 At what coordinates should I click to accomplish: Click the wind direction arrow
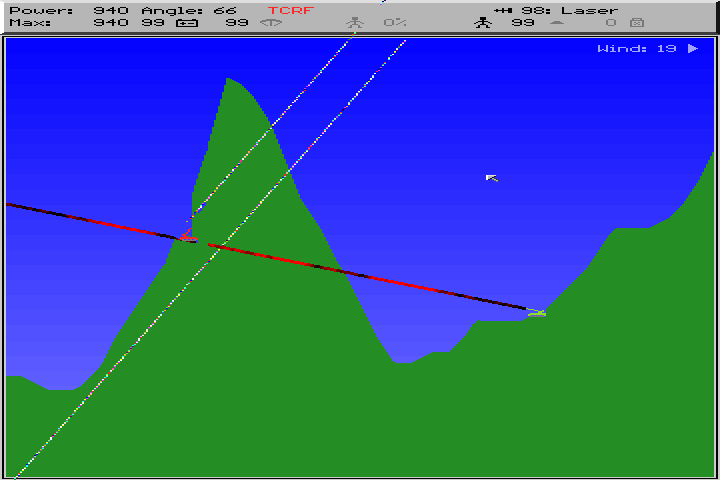[x=693, y=48]
